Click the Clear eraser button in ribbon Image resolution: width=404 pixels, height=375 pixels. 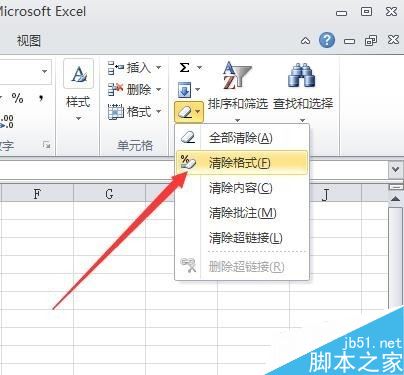189,112
